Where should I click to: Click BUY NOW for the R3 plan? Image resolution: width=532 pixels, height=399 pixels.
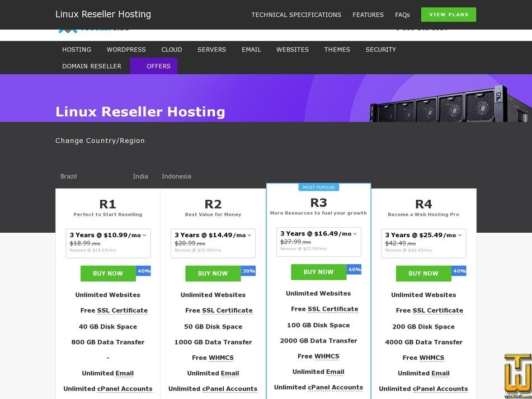tap(318, 273)
